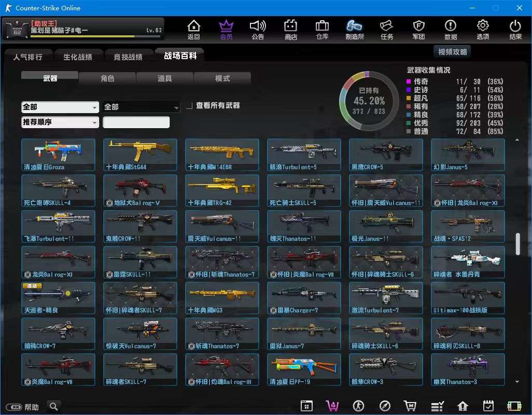Open the 仓库 inventory briefcase icon
Screen dimensions: 532x415
pos(322,30)
